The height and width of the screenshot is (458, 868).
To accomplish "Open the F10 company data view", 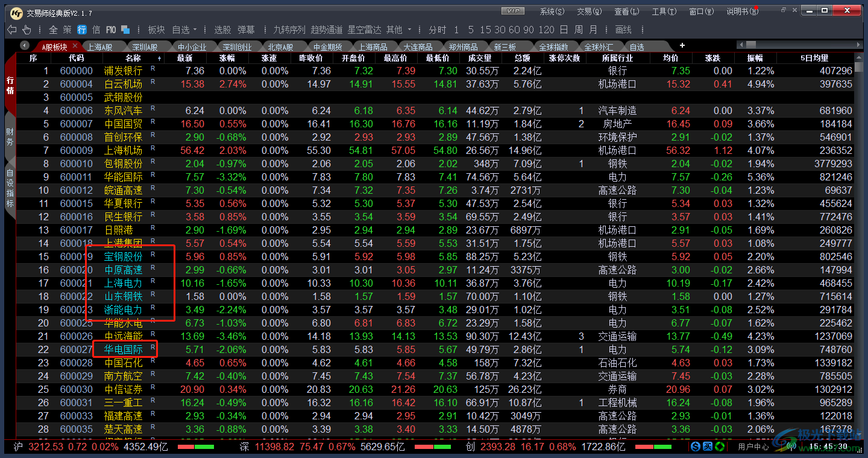I will [111, 30].
